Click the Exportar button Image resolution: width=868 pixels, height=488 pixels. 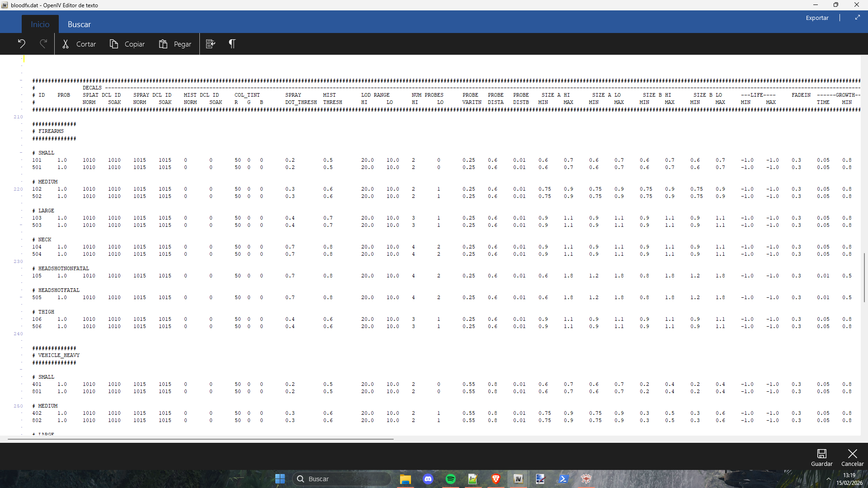tap(817, 18)
